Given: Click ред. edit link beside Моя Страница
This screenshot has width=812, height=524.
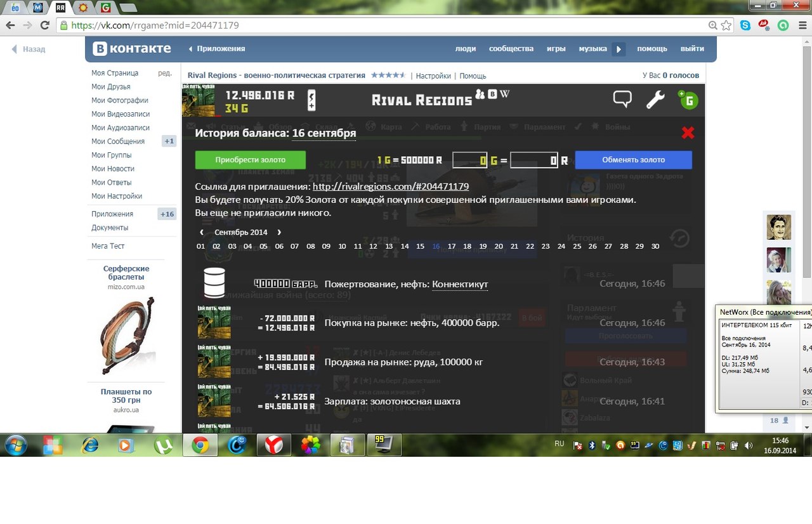Looking at the screenshot, I should [x=165, y=73].
